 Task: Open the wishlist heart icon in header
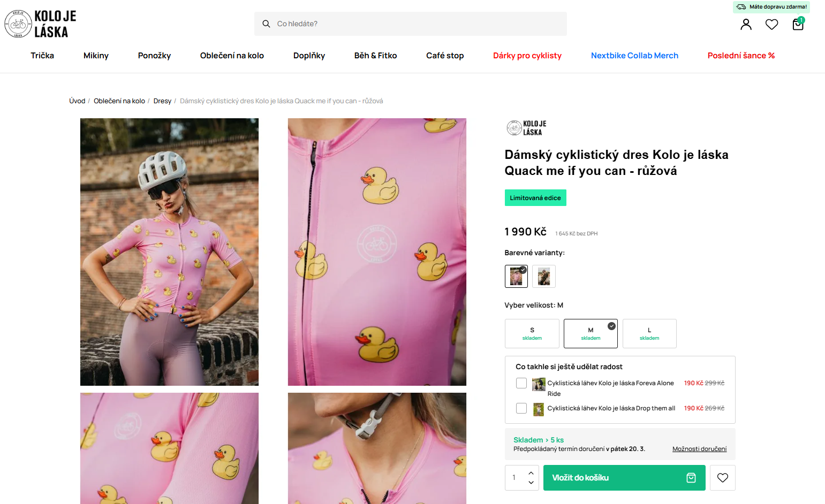click(771, 24)
